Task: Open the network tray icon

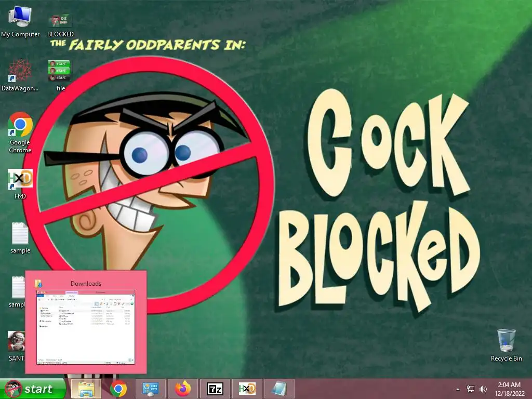Action: coord(471,389)
